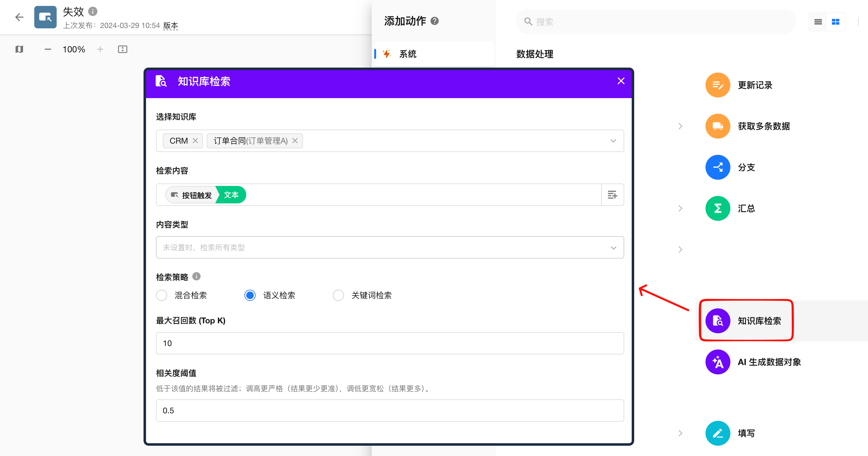Zoom out with the minus icon

[48, 49]
